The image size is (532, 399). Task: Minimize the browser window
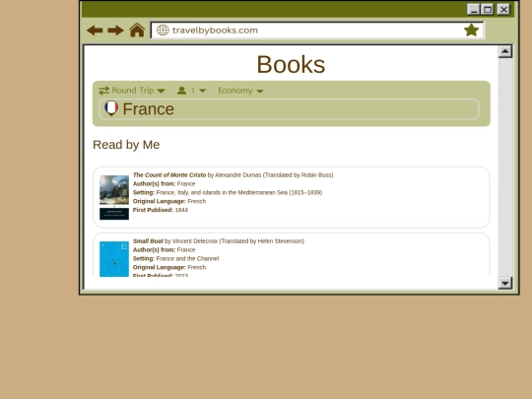pos(474,10)
